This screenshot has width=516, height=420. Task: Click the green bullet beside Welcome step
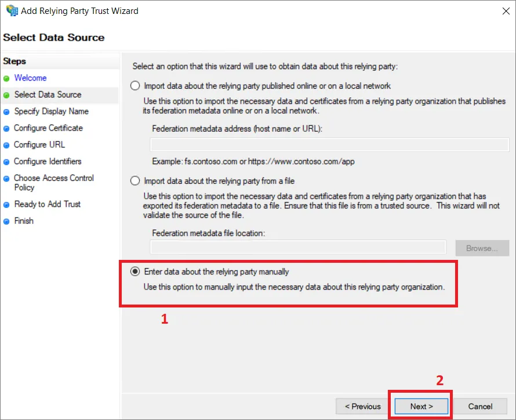(6, 78)
